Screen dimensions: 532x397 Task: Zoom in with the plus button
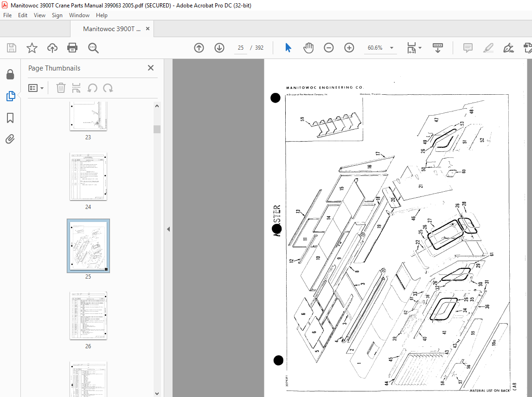coord(349,48)
